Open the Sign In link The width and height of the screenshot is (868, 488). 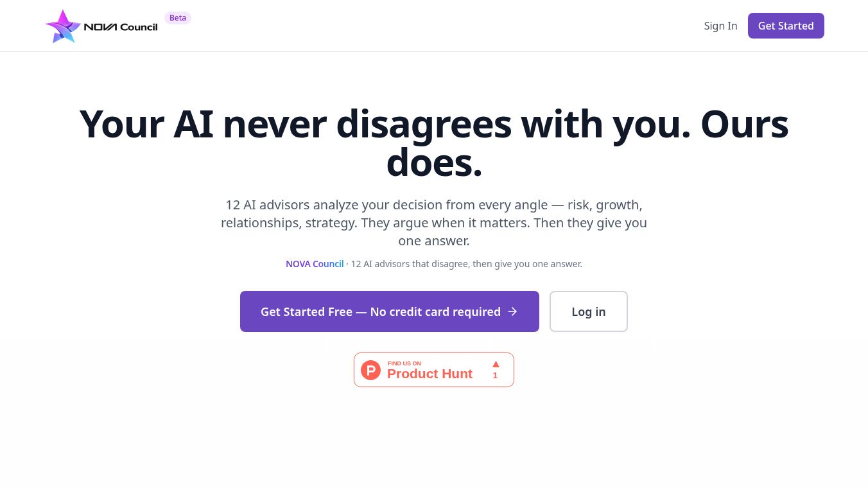point(720,26)
